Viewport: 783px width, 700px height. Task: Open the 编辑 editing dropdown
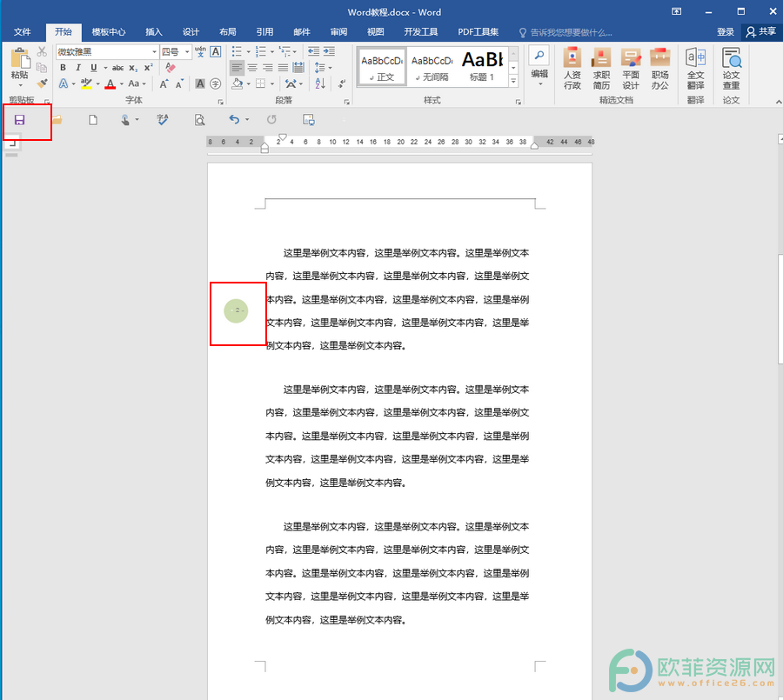tap(539, 69)
